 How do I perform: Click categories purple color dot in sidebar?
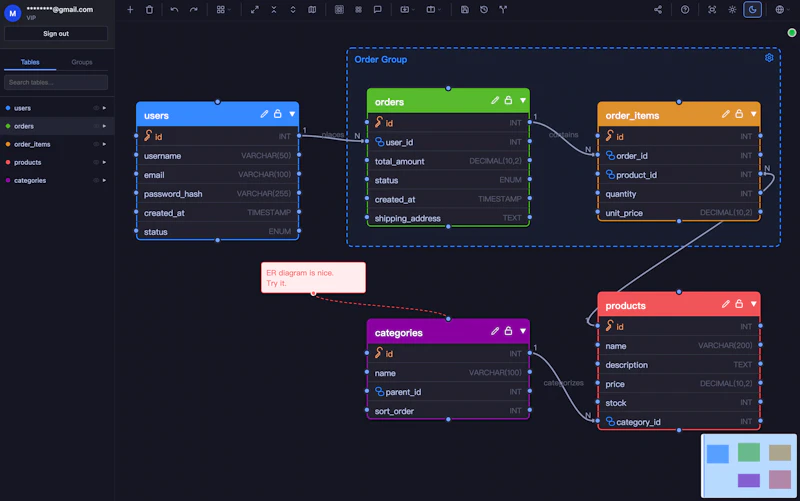8,181
